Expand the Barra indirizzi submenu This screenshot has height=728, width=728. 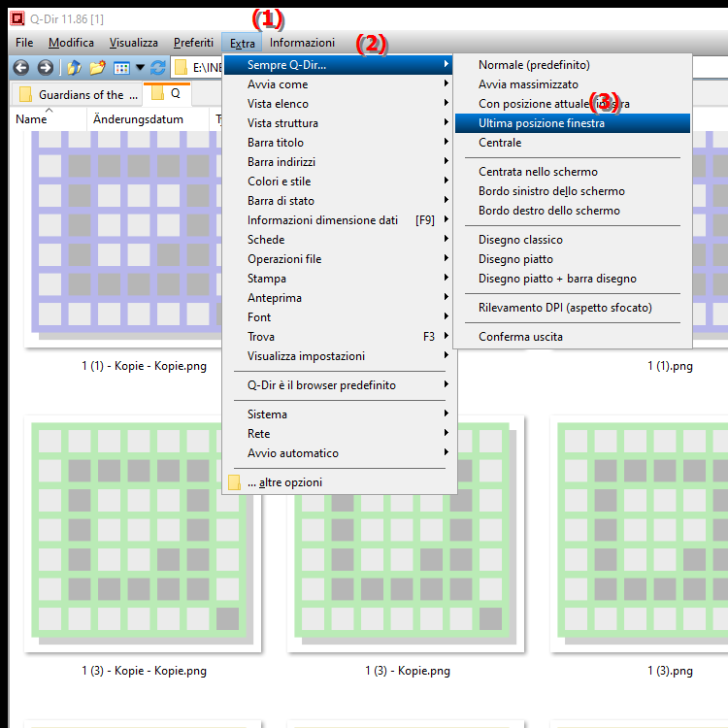(338, 162)
